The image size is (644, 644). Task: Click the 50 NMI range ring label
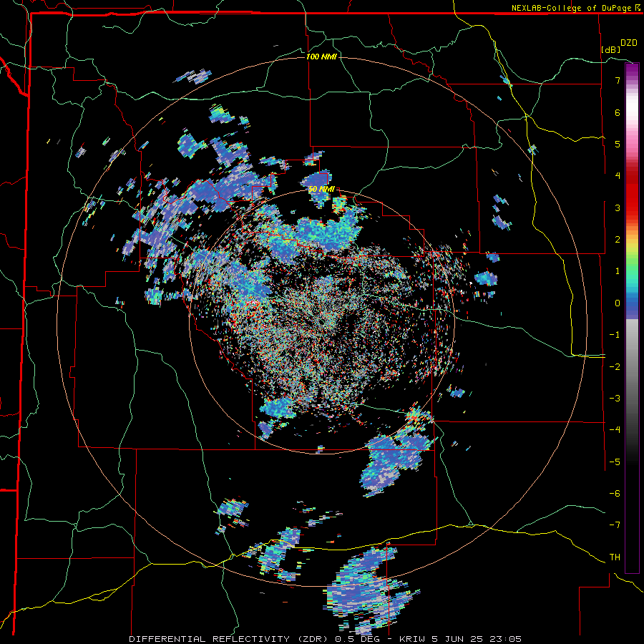coord(321,189)
